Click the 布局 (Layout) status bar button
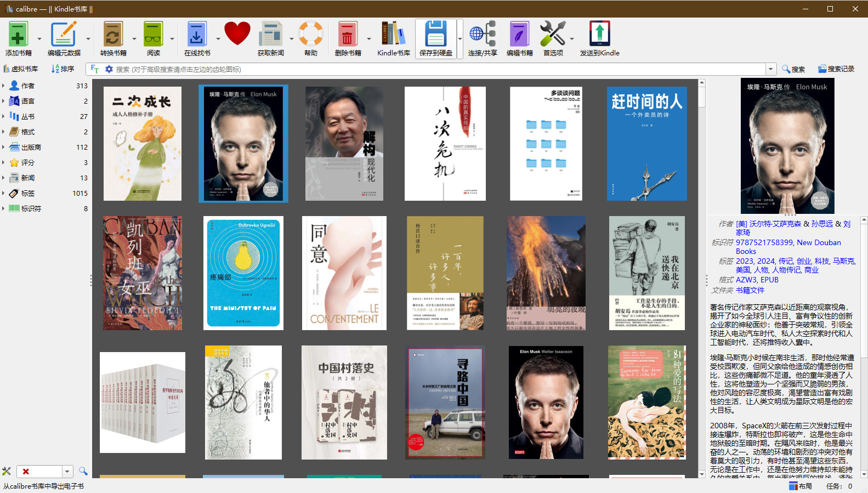This screenshot has height=493, width=868. [800, 486]
